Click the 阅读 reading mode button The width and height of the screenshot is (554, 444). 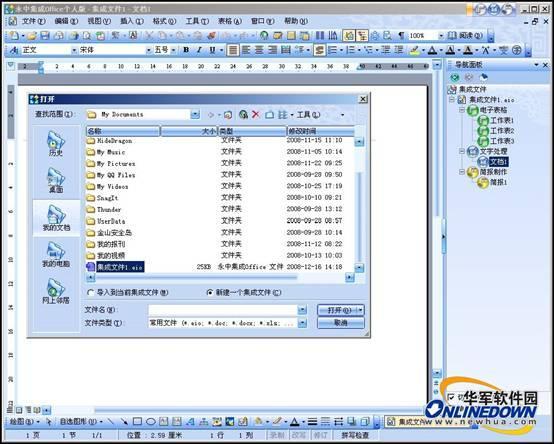[x=465, y=35]
